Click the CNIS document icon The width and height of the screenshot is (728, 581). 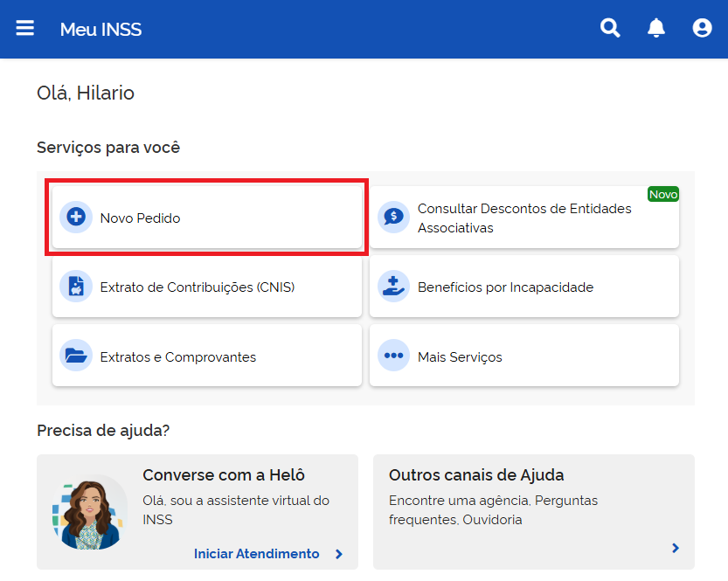(76, 287)
